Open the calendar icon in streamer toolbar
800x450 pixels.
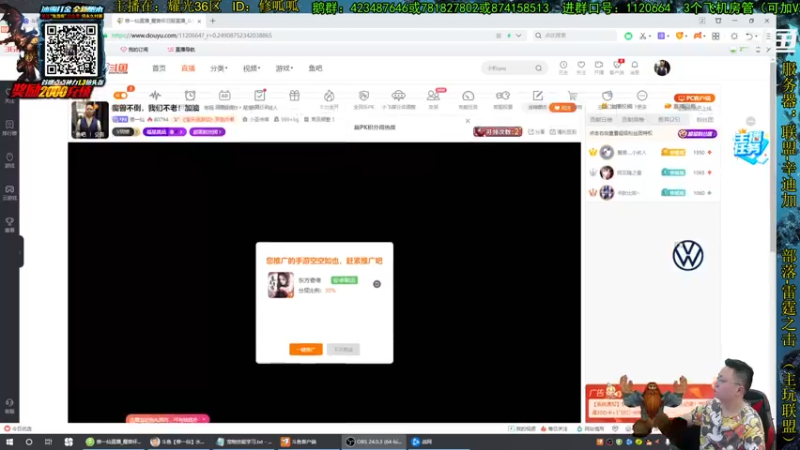point(224,95)
